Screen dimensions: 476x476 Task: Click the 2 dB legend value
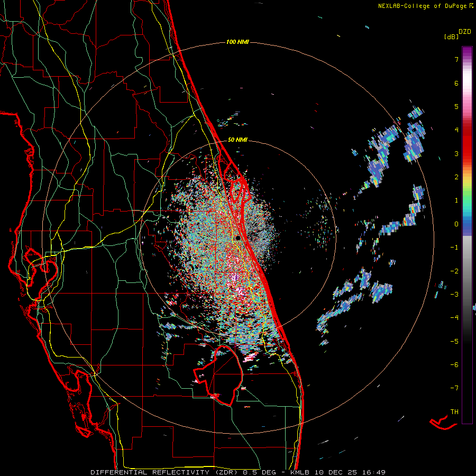[x=456, y=177]
